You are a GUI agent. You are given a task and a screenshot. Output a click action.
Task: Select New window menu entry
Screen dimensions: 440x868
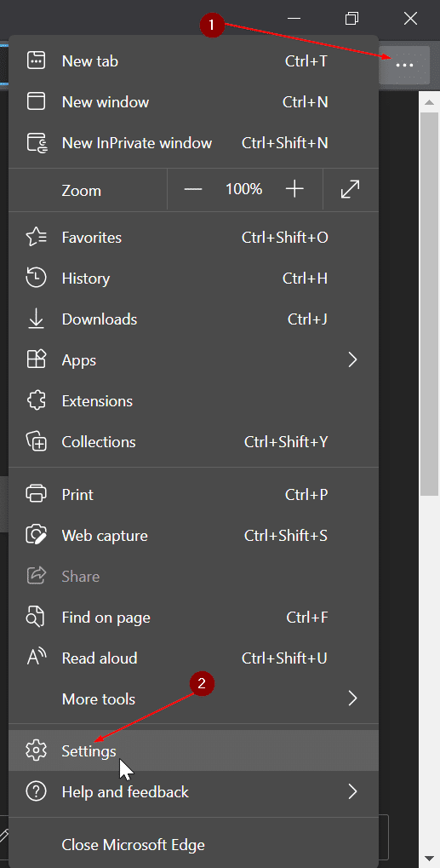coord(193,102)
